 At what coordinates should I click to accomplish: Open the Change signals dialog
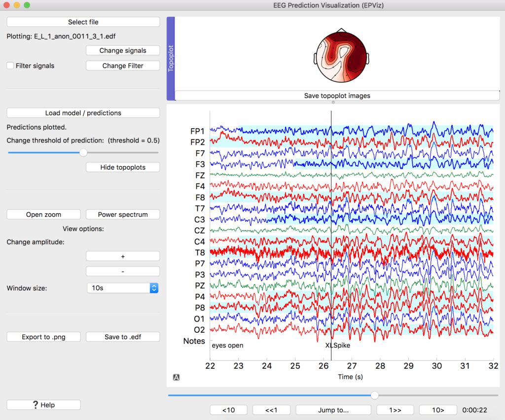pos(122,50)
